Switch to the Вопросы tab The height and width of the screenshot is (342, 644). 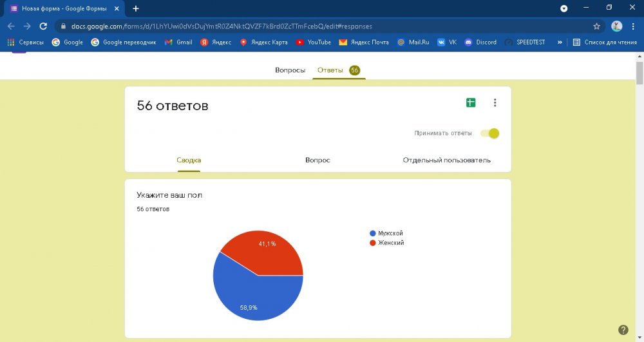pyautogui.click(x=290, y=70)
